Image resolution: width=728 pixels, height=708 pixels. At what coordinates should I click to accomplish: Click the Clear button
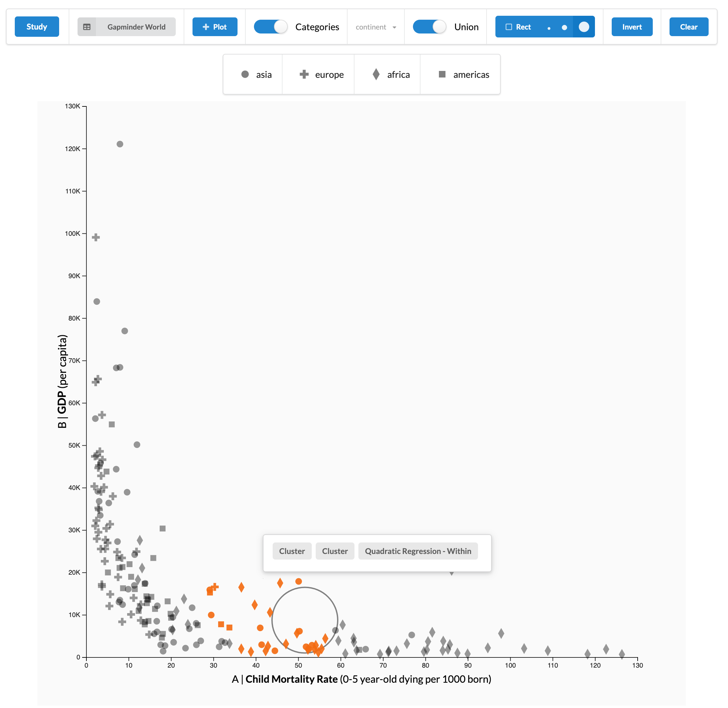coord(689,27)
